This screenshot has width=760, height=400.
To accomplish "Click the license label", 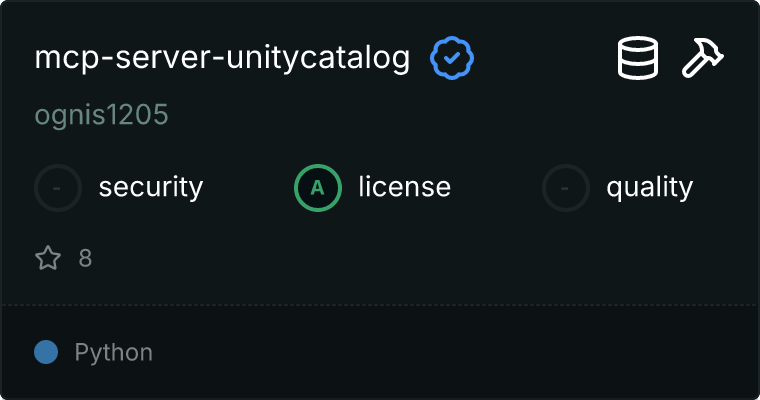I will (404, 187).
